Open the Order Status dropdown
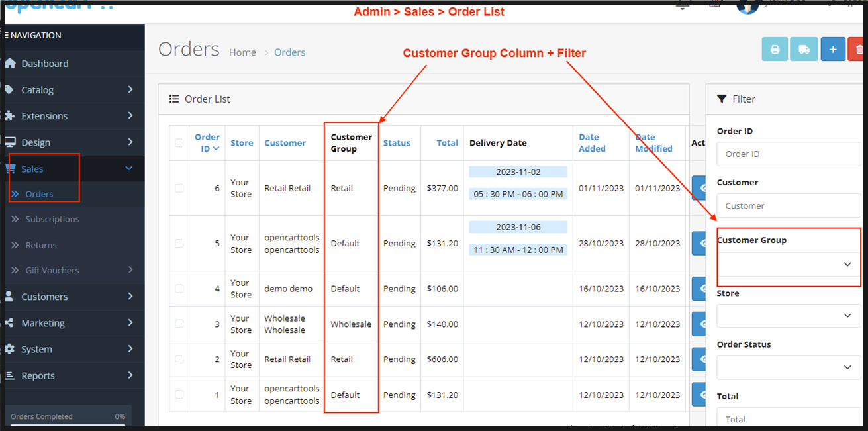Screen dimensions: 868x431 pos(788,367)
